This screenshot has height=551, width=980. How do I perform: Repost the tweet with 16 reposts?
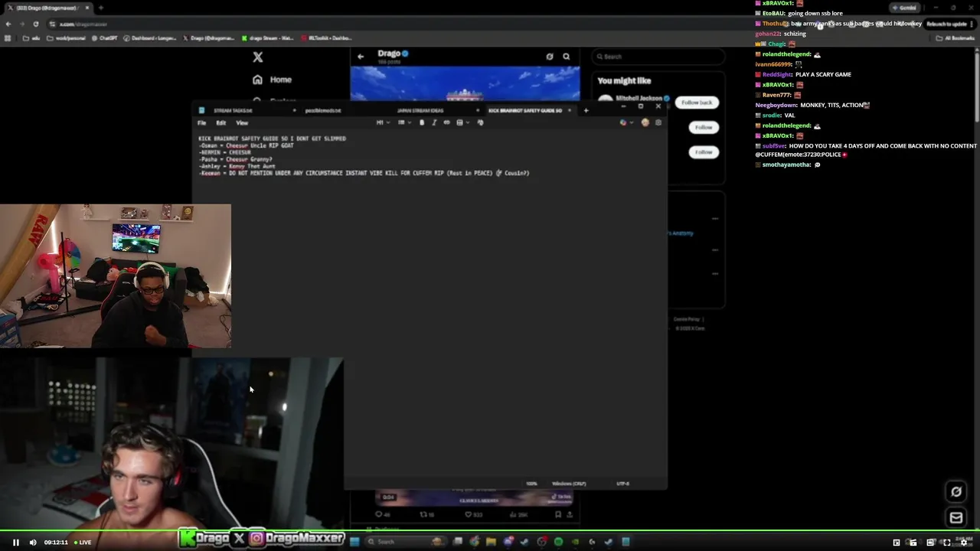(427, 515)
